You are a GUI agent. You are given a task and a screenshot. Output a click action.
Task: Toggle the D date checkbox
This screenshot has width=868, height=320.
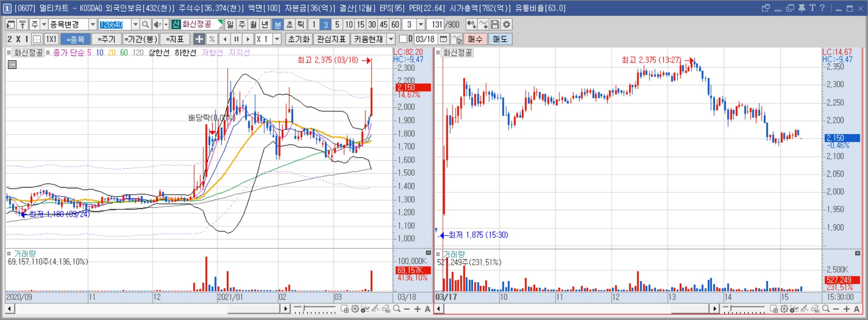(x=403, y=39)
